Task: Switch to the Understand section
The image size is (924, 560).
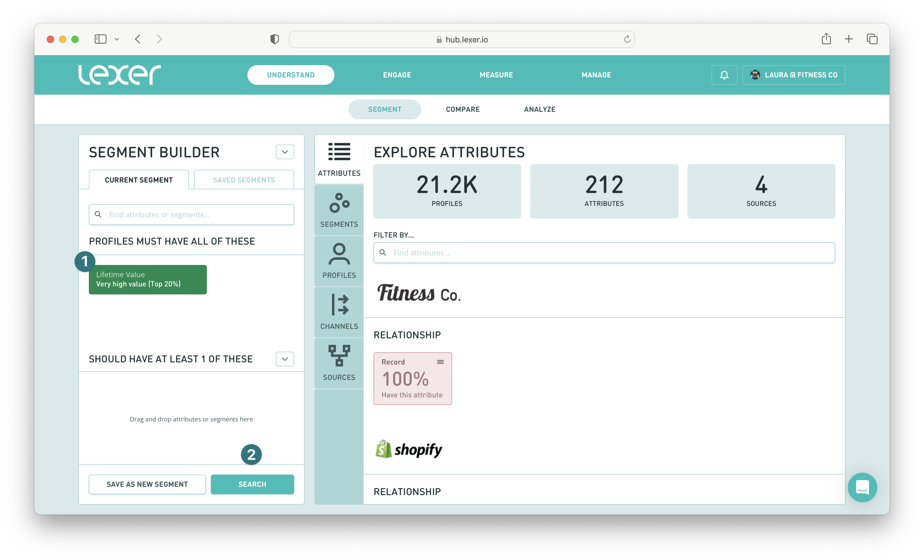Action: coord(290,75)
